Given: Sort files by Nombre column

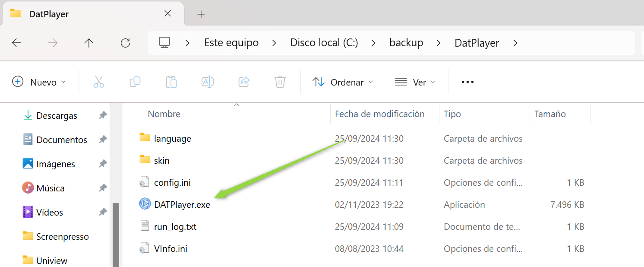Looking at the screenshot, I should pos(164,114).
